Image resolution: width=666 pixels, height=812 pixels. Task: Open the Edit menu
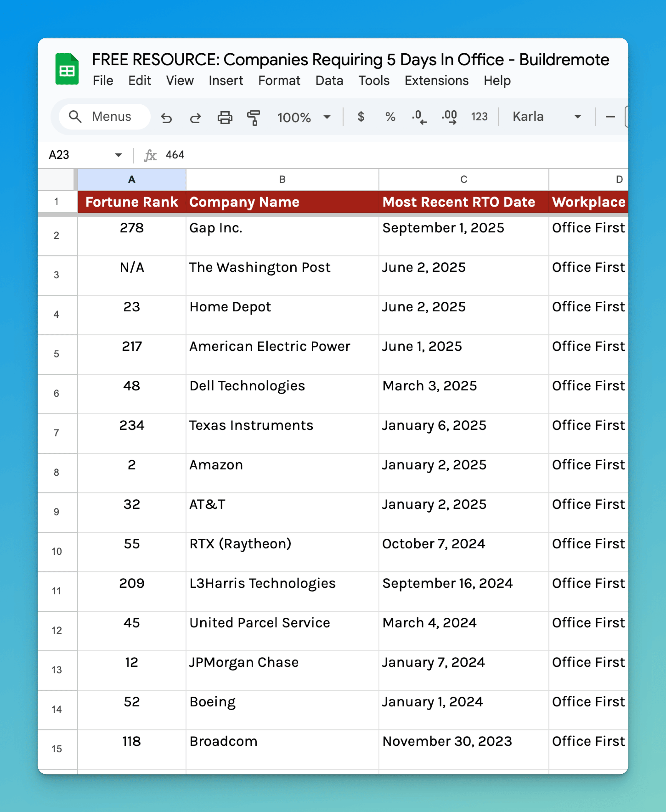click(139, 80)
